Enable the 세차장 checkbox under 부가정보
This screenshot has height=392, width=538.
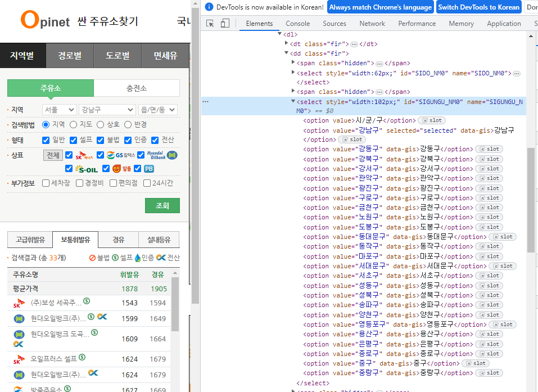(46, 183)
